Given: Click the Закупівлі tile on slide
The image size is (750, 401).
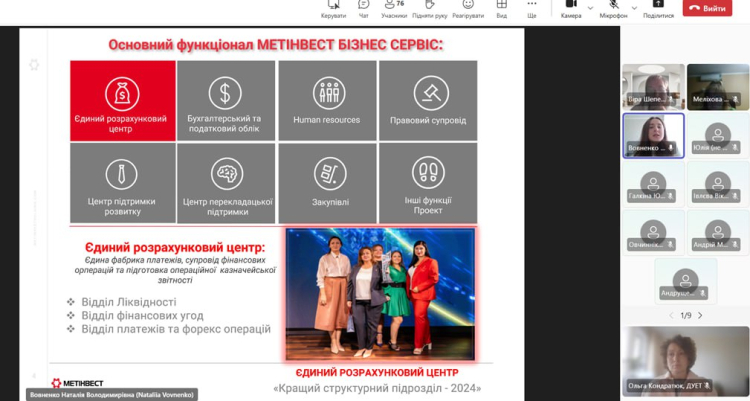Looking at the screenshot, I should [x=327, y=182].
